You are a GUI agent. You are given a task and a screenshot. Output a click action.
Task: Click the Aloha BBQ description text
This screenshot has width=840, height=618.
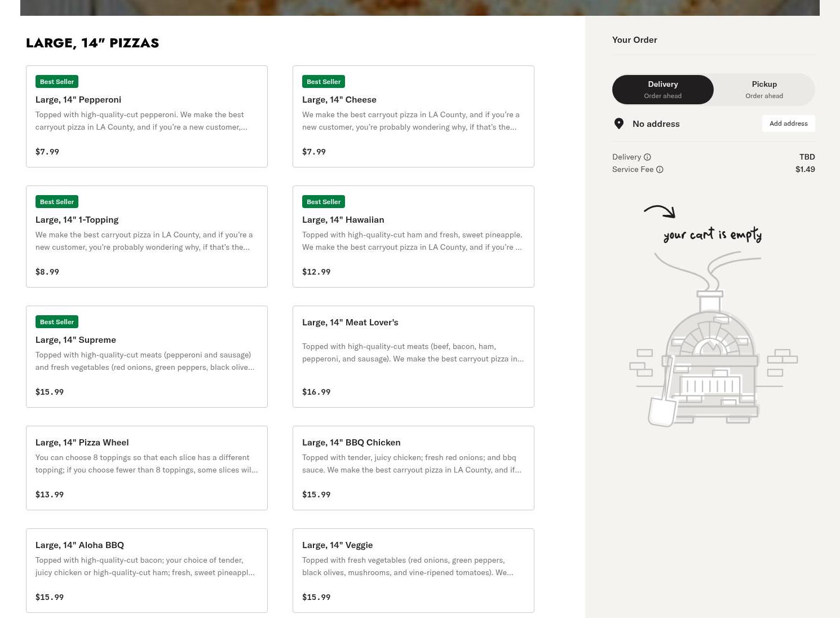[x=145, y=567]
